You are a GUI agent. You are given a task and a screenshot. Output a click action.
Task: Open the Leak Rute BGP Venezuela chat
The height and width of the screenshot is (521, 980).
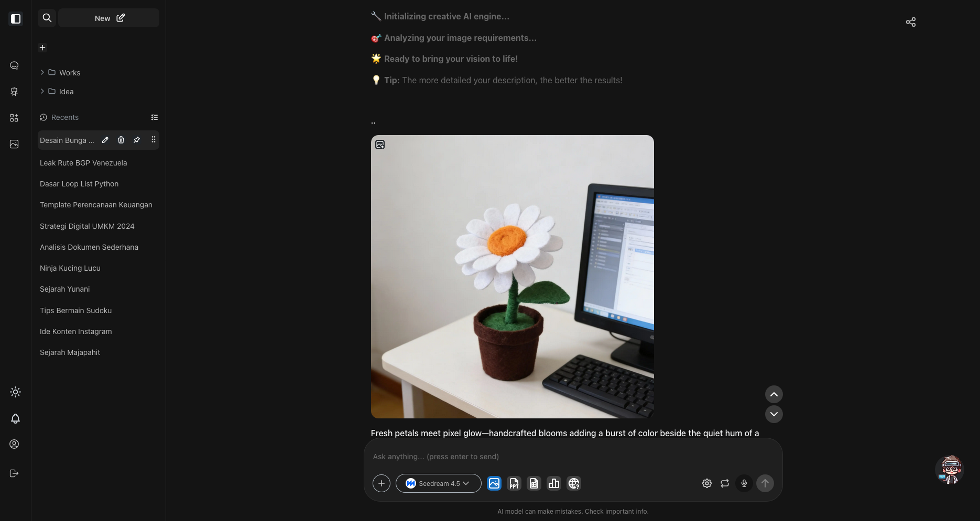[83, 163]
